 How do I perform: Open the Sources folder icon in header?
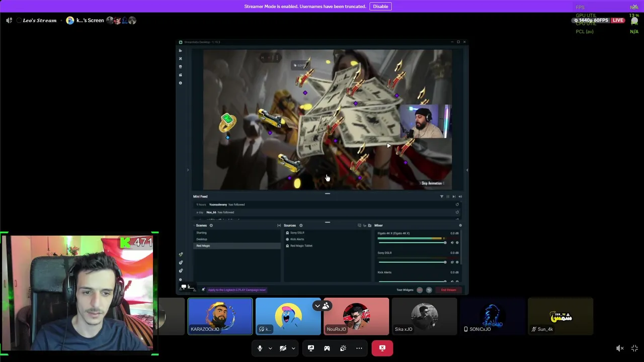click(370, 226)
